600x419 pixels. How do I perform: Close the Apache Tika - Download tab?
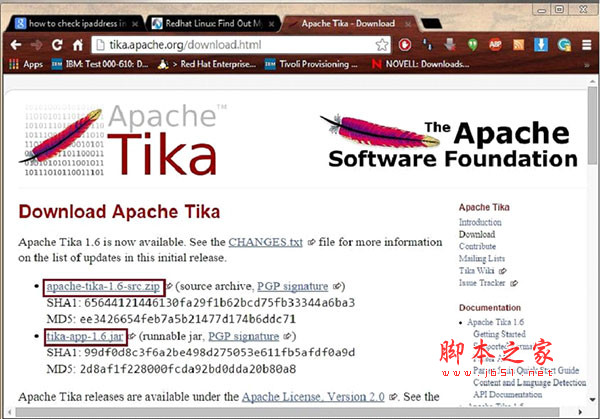tap(408, 24)
